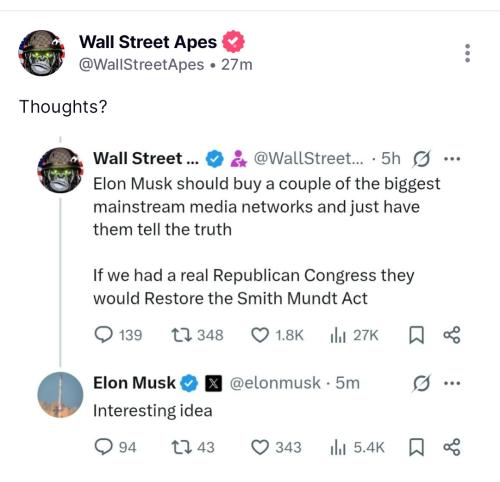Open the more options menu on Elon's tweet

click(x=452, y=383)
